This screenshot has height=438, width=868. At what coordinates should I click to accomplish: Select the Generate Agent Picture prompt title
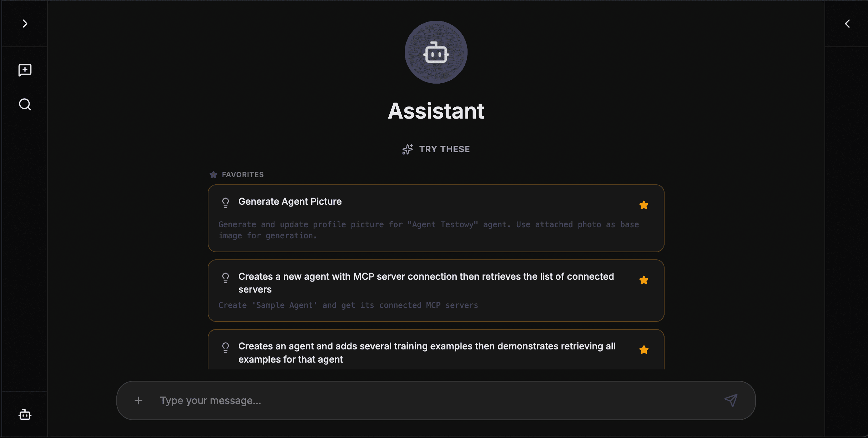pyautogui.click(x=290, y=201)
